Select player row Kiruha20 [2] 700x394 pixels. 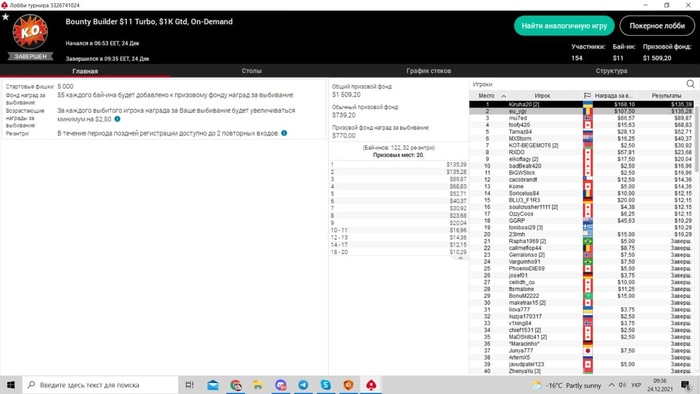pyautogui.click(x=582, y=104)
